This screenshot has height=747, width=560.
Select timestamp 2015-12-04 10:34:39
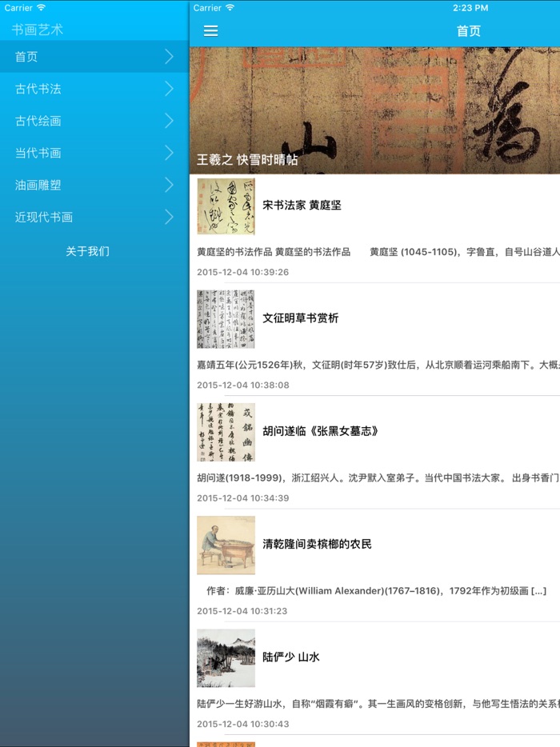tap(242, 497)
